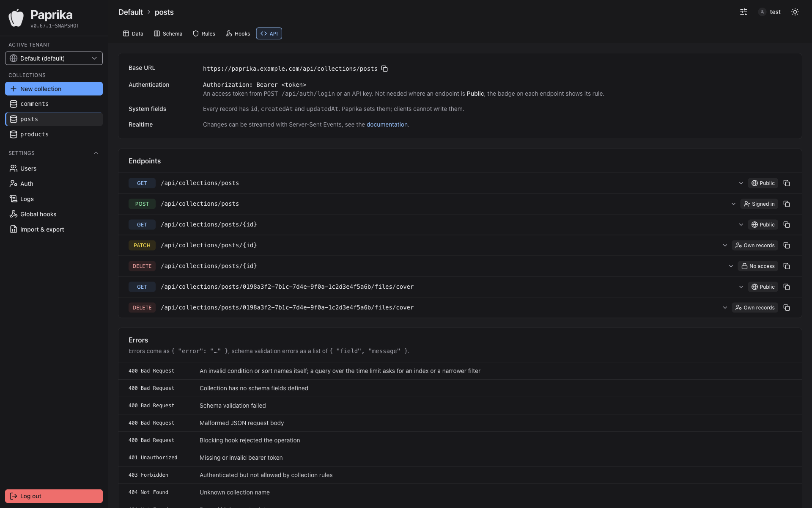
Task: Click the Paprika logo
Action: (16, 18)
